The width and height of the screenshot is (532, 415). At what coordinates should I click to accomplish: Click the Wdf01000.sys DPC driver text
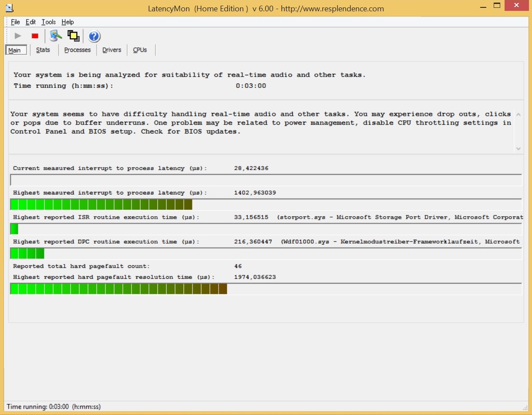coord(401,241)
